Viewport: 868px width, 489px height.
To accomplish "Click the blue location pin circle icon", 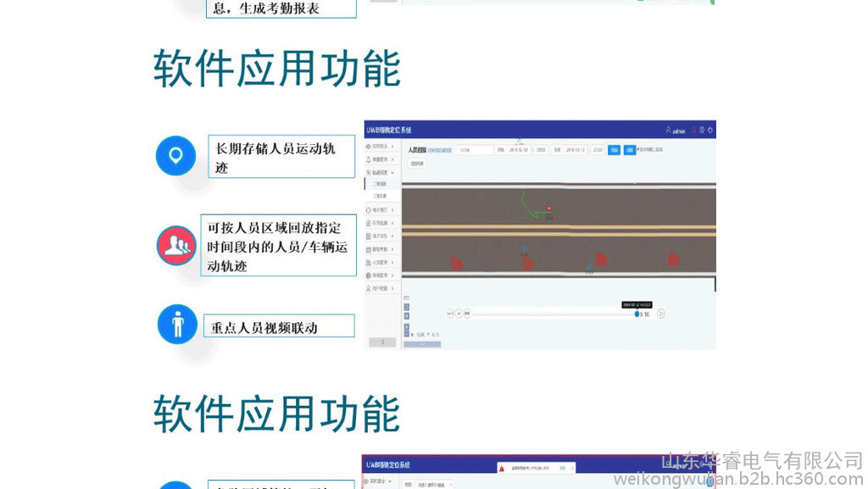I will pyautogui.click(x=175, y=156).
